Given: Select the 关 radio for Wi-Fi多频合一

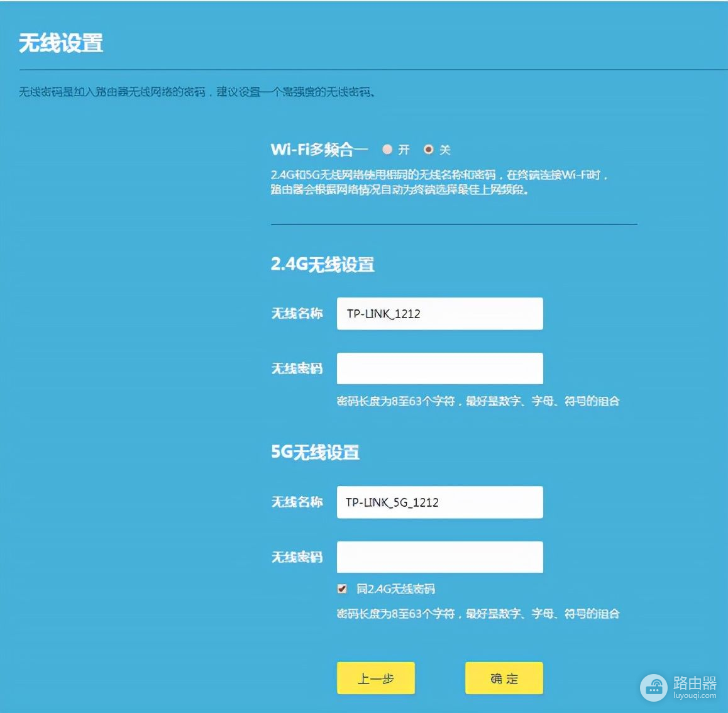Looking at the screenshot, I should [429, 150].
